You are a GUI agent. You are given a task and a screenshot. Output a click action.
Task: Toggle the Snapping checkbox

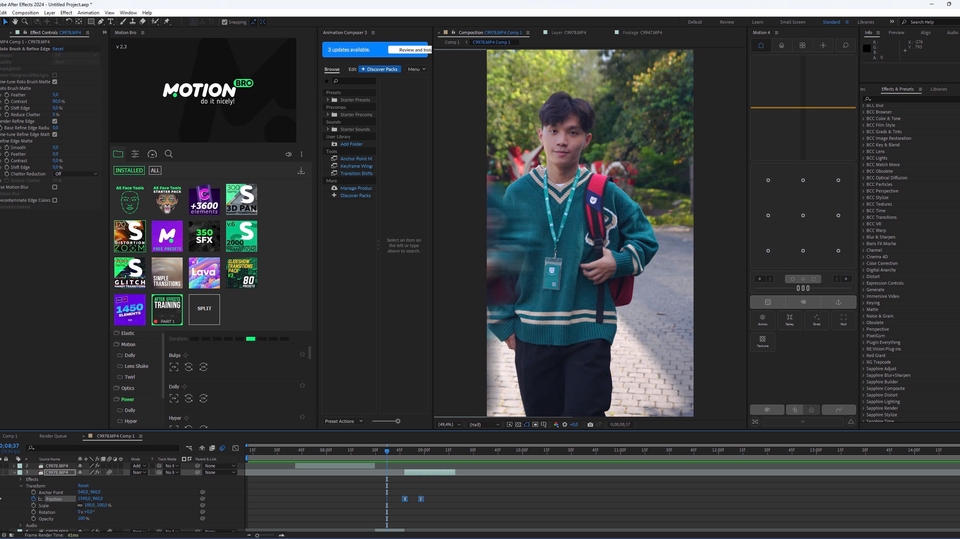(224, 22)
